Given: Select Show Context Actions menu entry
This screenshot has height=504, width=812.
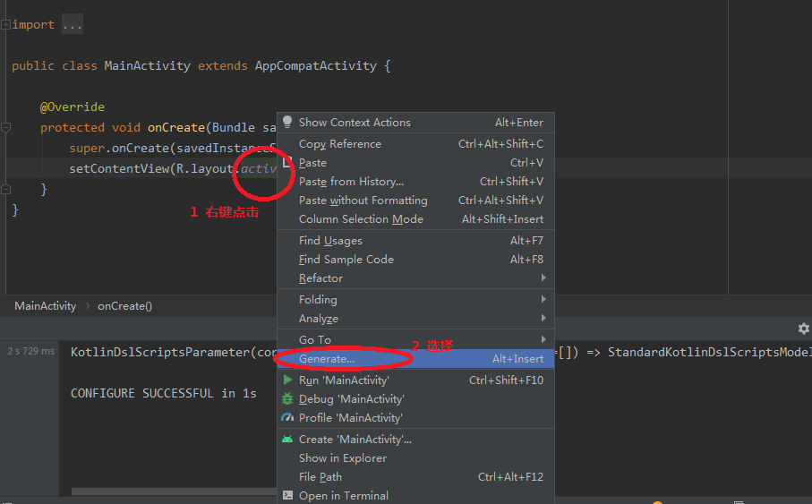Looking at the screenshot, I should coord(415,123).
